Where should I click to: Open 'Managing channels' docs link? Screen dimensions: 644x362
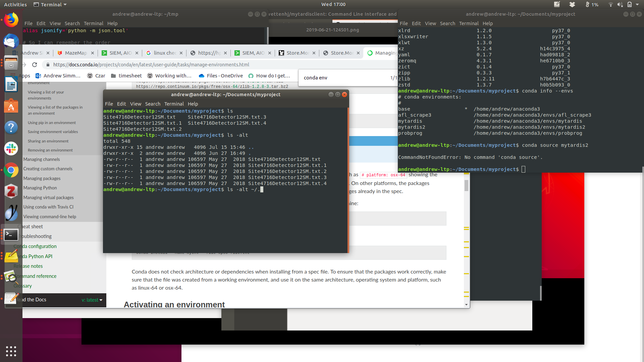pyautogui.click(x=42, y=160)
